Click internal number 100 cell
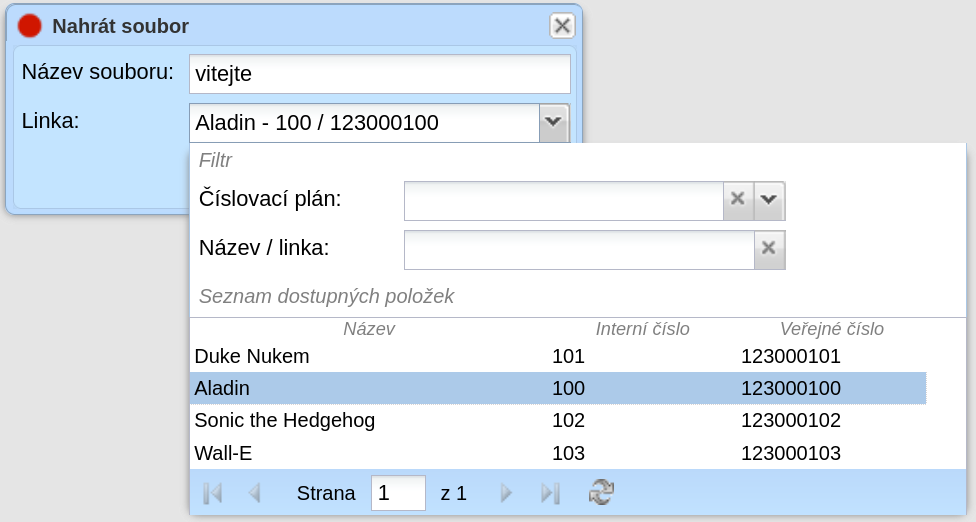Screen dimensions: 976x522 568,388
